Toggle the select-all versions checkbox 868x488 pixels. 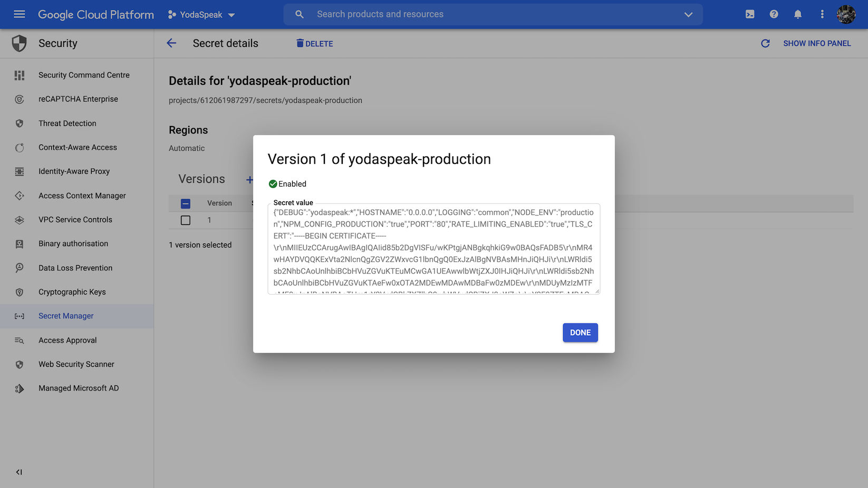(x=186, y=203)
